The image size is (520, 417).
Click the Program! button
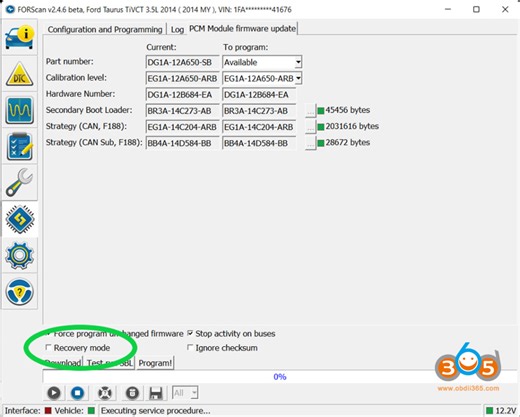(x=155, y=363)
